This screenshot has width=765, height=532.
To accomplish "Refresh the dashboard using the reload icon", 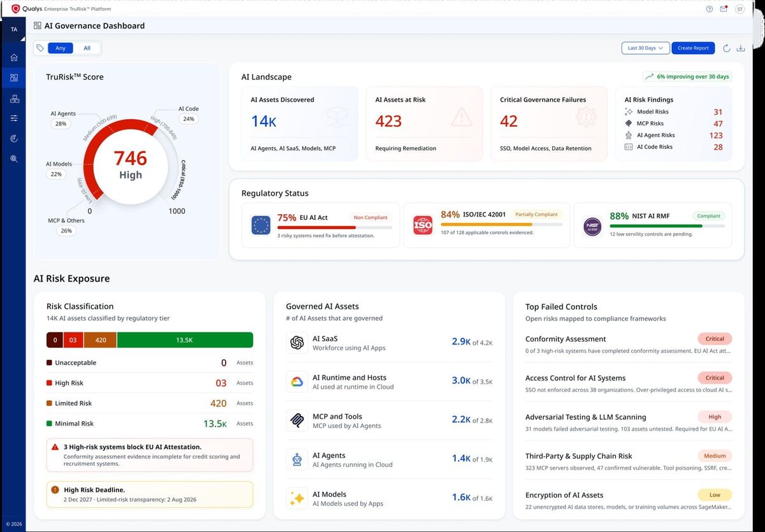I will 727,48.
